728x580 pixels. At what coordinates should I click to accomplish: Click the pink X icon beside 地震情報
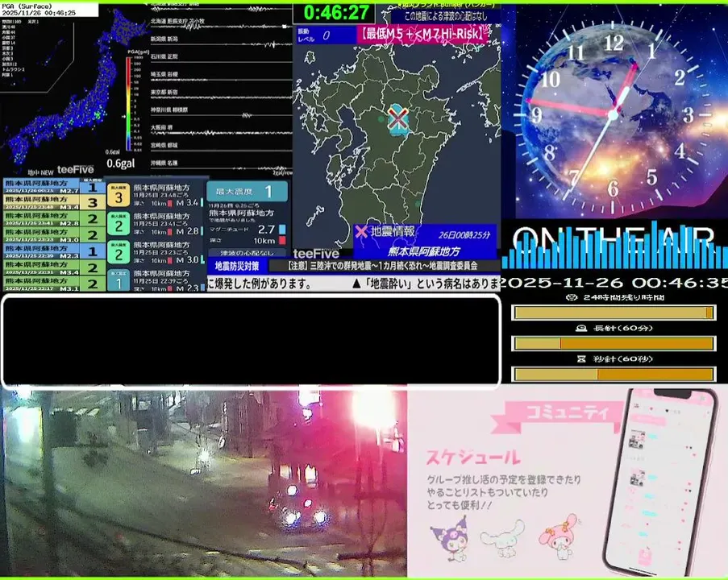click(x=361, y=231)
